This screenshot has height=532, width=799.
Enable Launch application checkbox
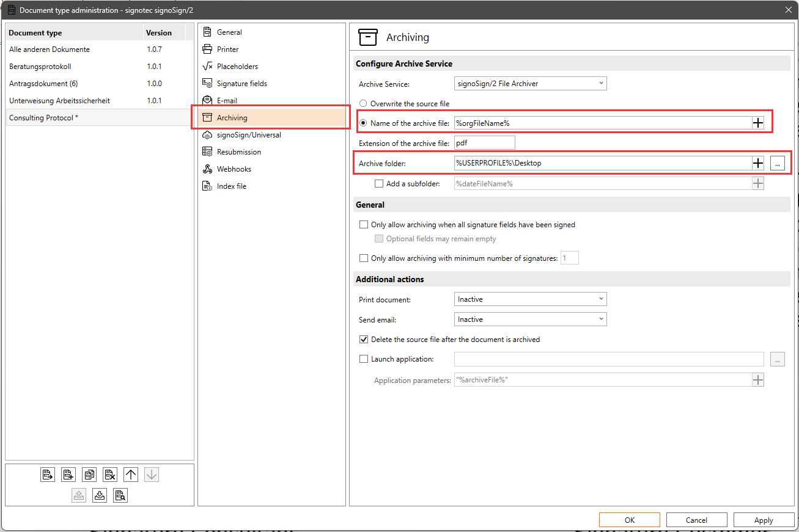364,359
